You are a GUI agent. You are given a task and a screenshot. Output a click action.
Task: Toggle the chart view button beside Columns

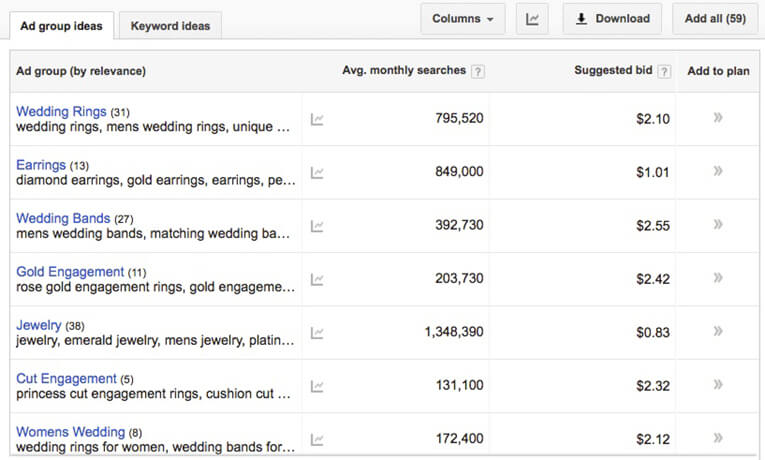tap(532, 19)
